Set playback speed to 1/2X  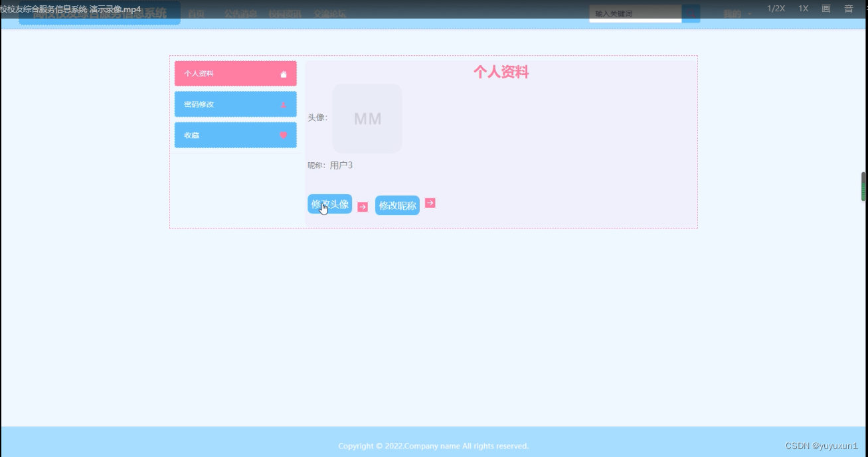(776, 9)
